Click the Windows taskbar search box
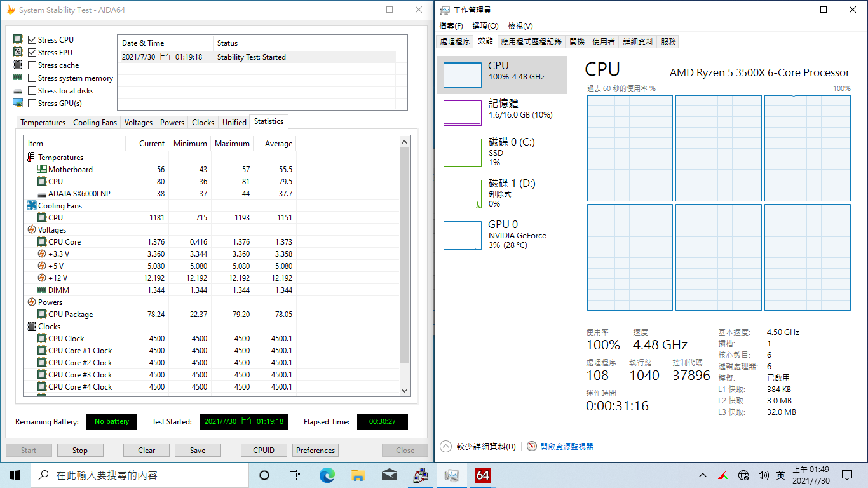 coord(140,475)
